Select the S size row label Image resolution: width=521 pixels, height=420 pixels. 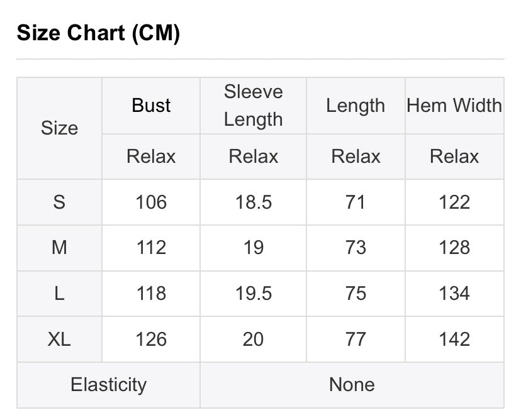59,202
